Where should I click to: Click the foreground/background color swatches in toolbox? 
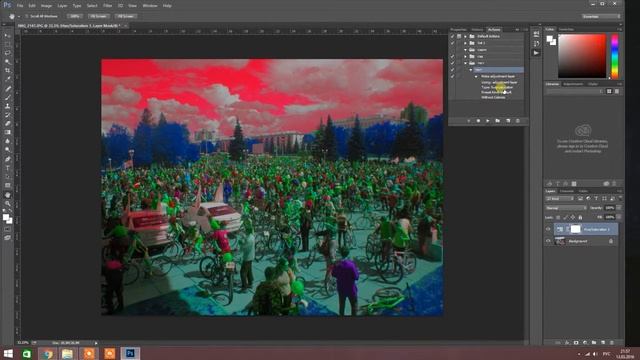(x=7, y=219)
